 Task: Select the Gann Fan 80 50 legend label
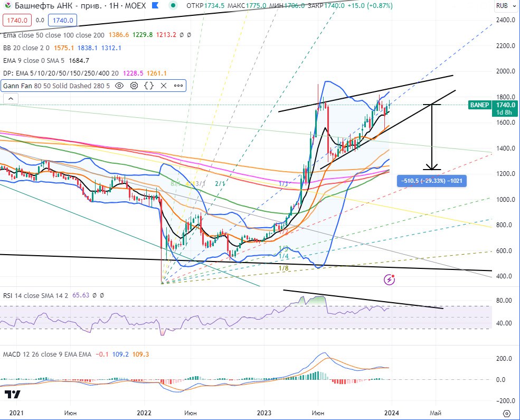tap(56, 86)
